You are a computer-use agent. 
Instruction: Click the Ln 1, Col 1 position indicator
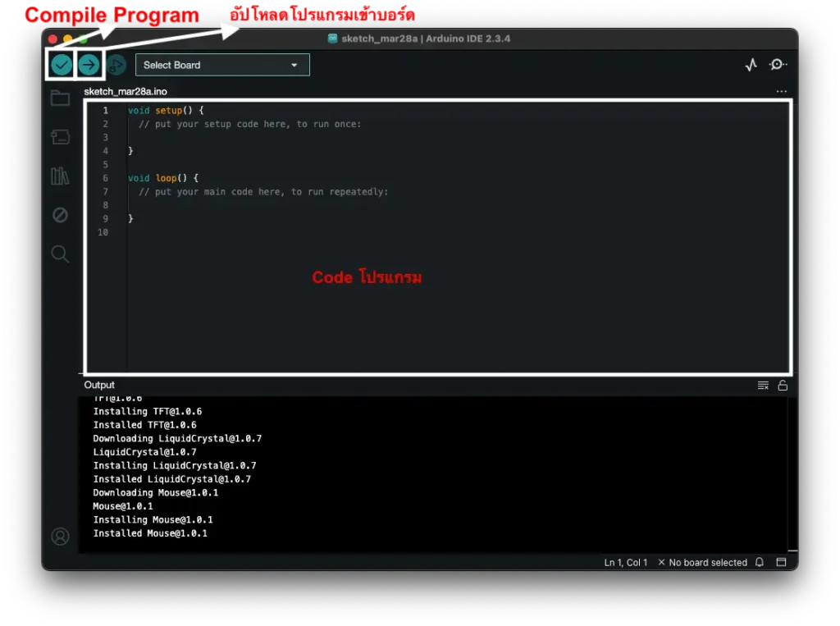pos(626,563)
